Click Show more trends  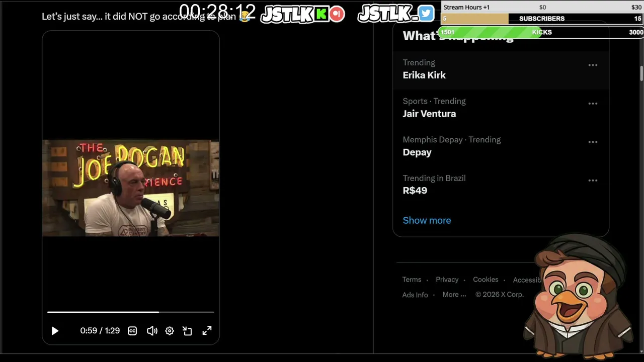427,220
